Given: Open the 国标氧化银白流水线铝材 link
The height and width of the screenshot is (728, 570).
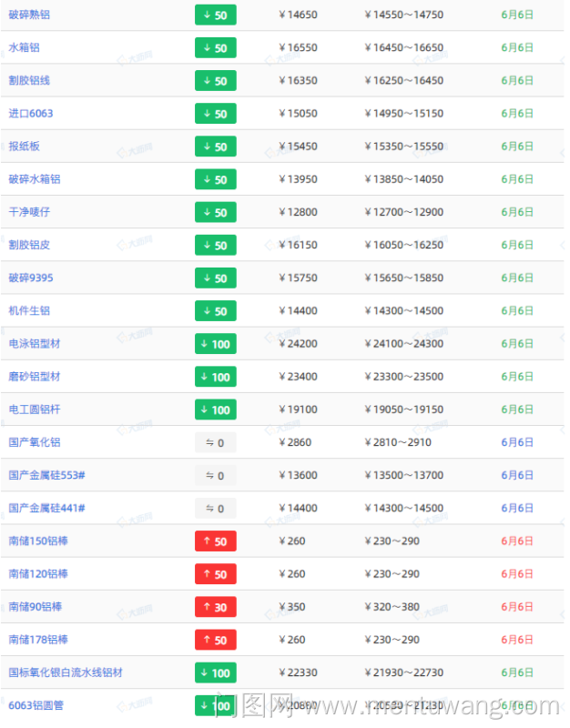Looking at the screenshot, I should [66, 672].
